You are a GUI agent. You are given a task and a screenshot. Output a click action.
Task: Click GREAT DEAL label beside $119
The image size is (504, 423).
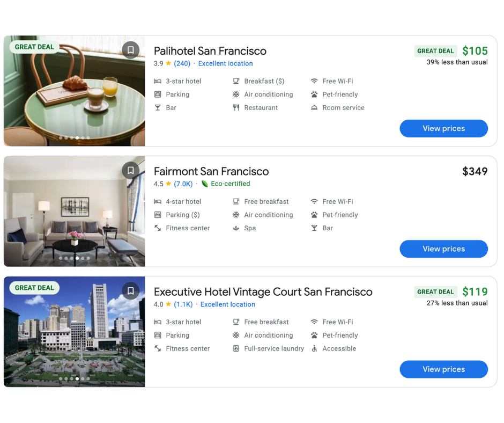pos(435,291)
